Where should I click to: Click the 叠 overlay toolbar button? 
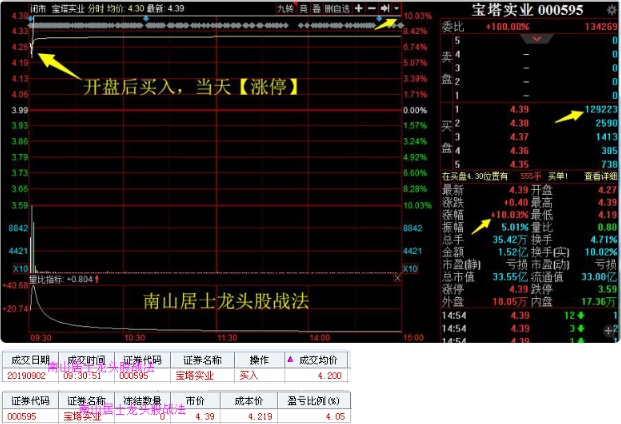[x=316, y=8]
